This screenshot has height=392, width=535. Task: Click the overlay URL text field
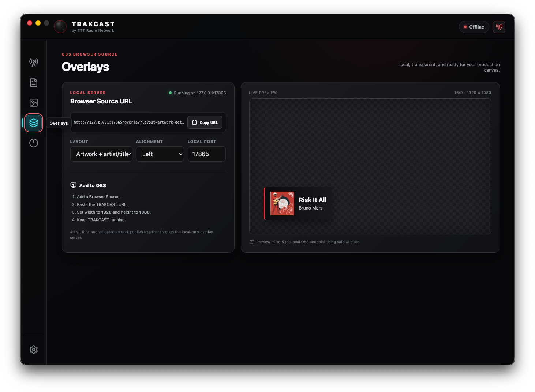tap(129, 122)
